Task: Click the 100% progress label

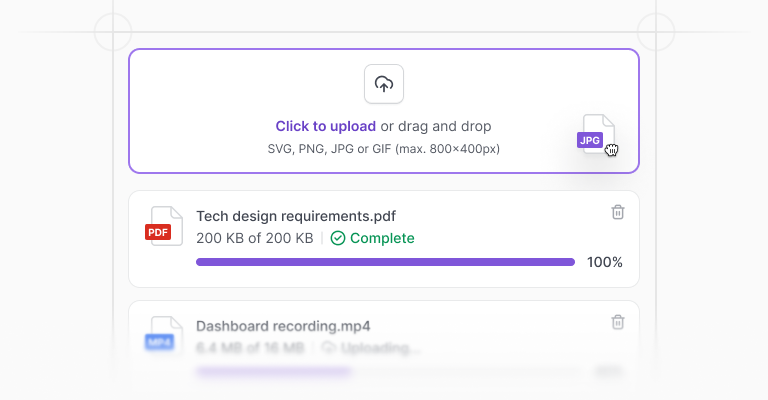Action: click(x=605, y=262)
